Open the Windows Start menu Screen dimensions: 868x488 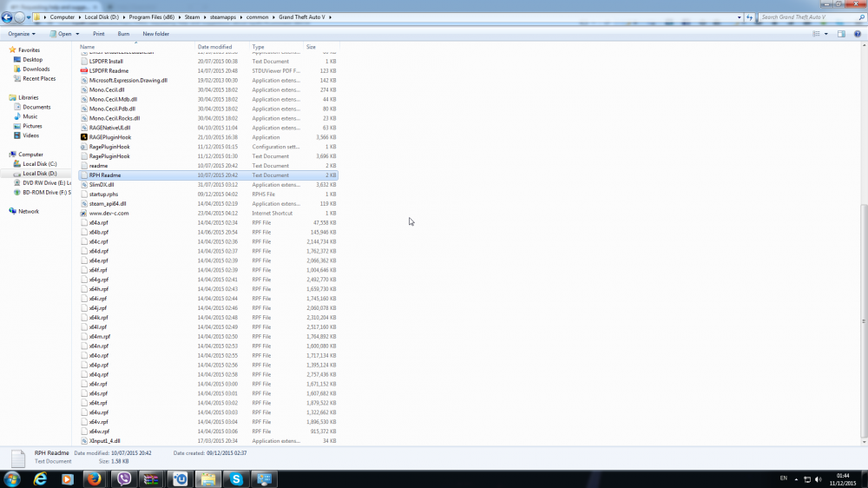coord(11,479)
